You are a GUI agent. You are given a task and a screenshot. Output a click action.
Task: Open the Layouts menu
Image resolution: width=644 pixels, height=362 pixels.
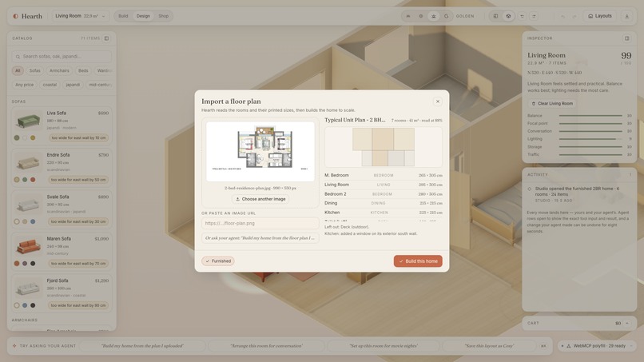600,16
